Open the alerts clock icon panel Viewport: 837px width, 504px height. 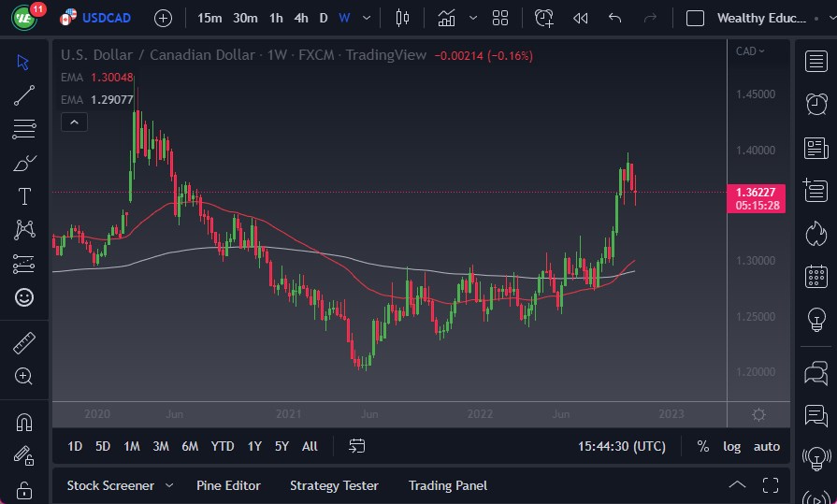tap(815, 102)
